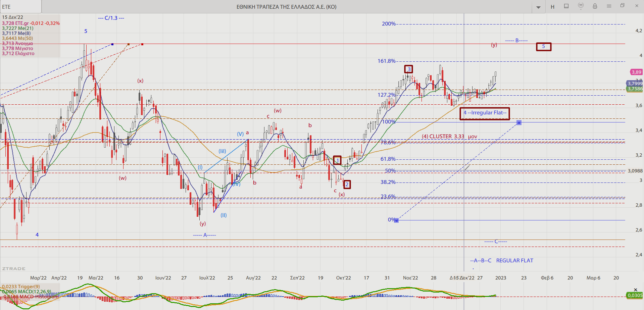Select the Me(21) moving average legend

(x=18, y=28)
